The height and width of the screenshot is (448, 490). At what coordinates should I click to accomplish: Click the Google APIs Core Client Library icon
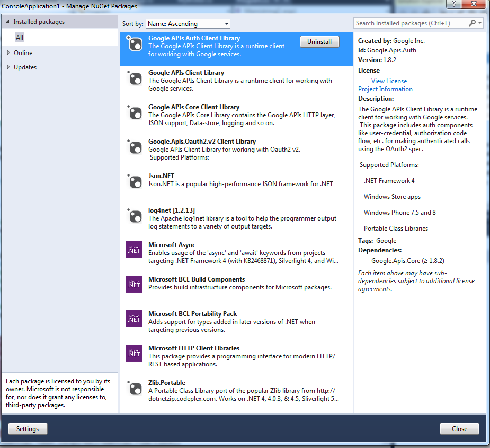135,112
